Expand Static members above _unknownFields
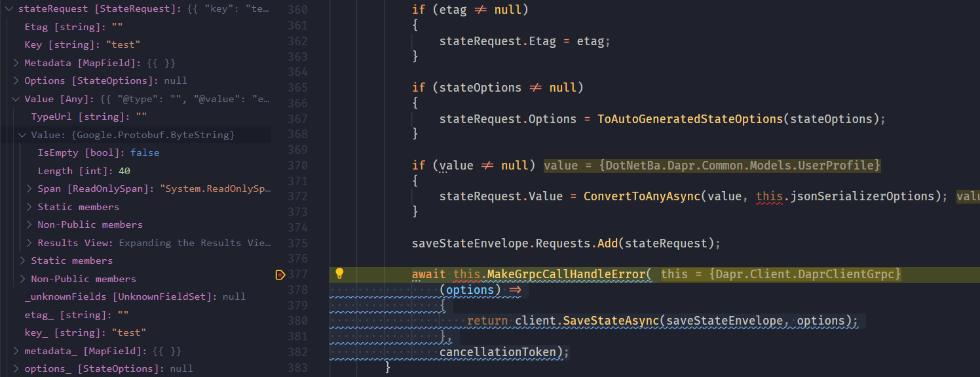The height and width of the screenshot is (377, 980). (x=23, y=260)
